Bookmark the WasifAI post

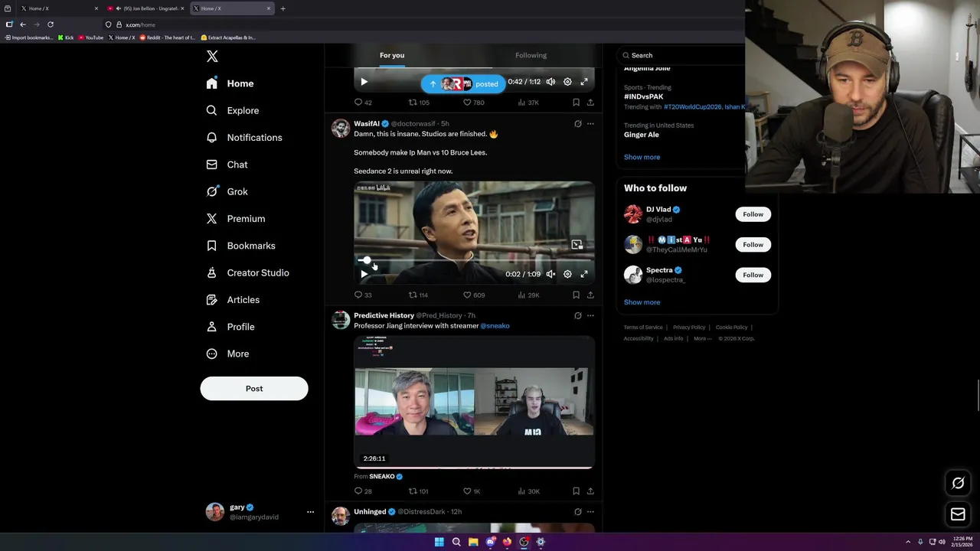(576, 295)
